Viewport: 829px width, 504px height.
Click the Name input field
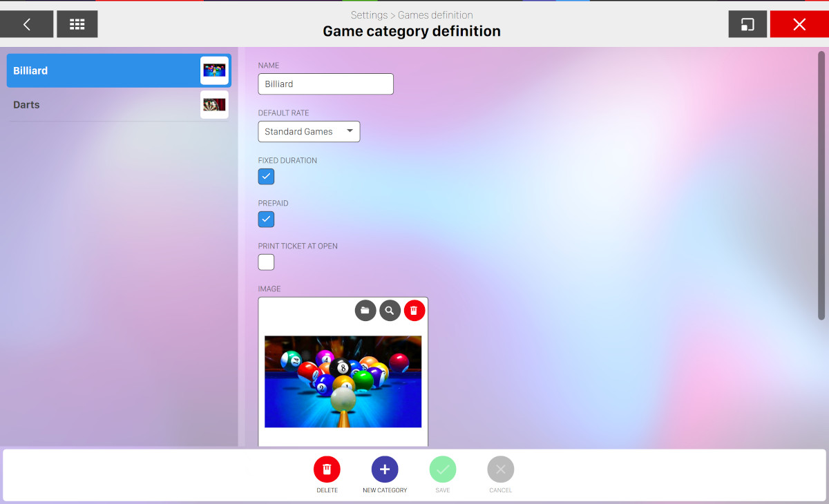click(x=325, y=84)
